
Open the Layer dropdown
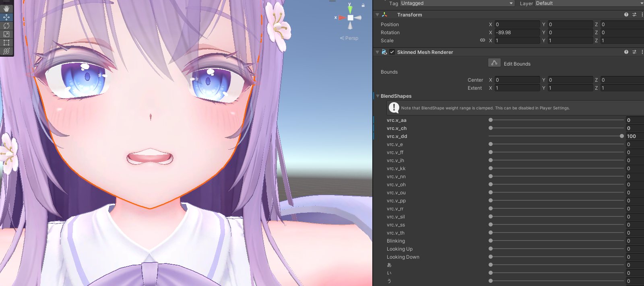(590, 3)
